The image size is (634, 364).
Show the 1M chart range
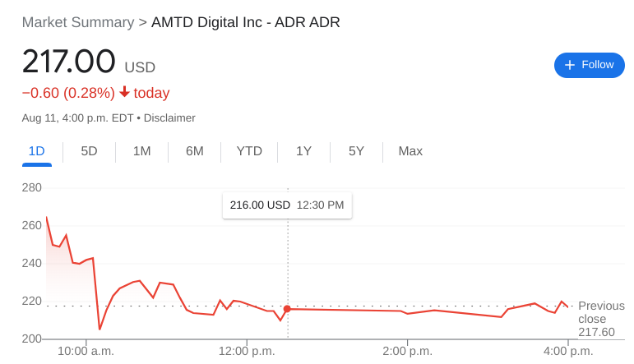(x=141, y=151)
